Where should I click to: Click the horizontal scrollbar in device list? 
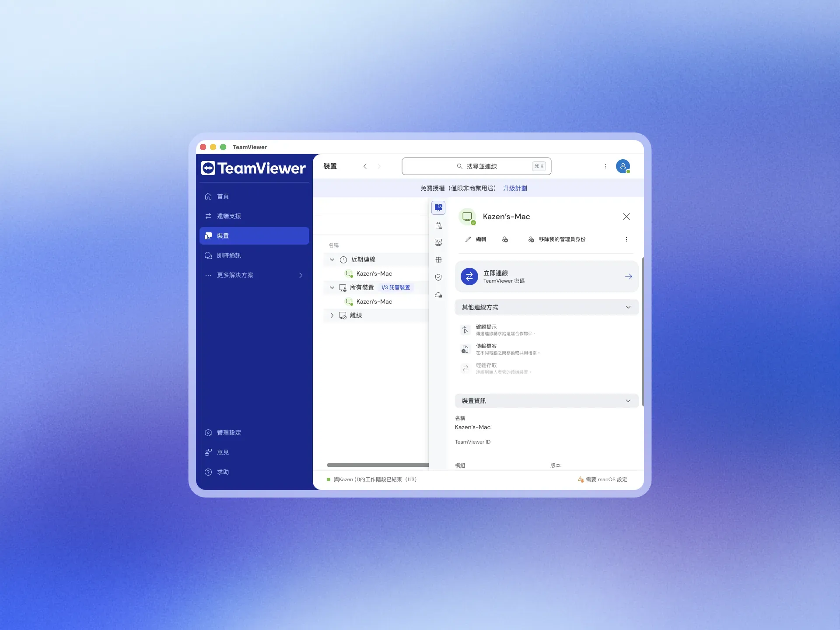(378, 465)
